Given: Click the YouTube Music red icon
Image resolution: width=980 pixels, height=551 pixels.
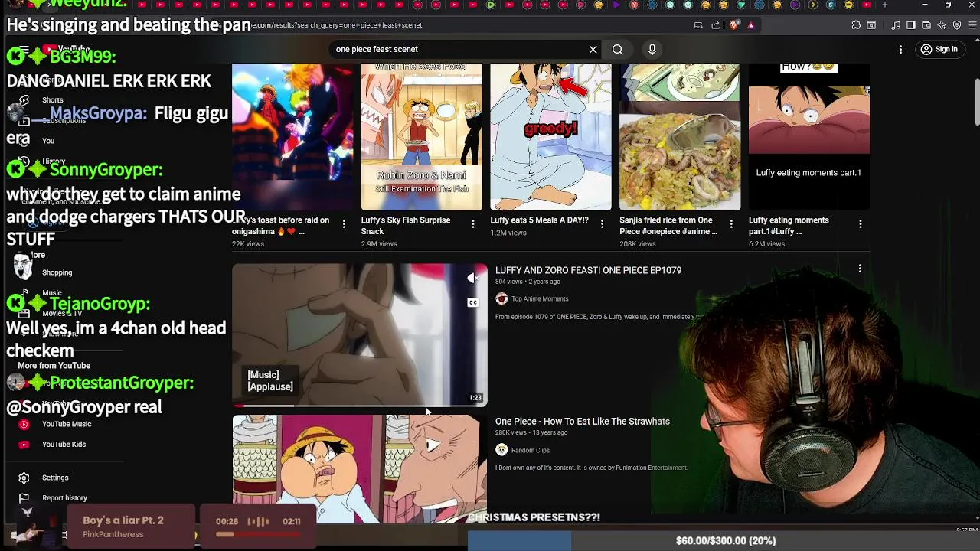Looking at the screenshot, I should pos(24,424).
